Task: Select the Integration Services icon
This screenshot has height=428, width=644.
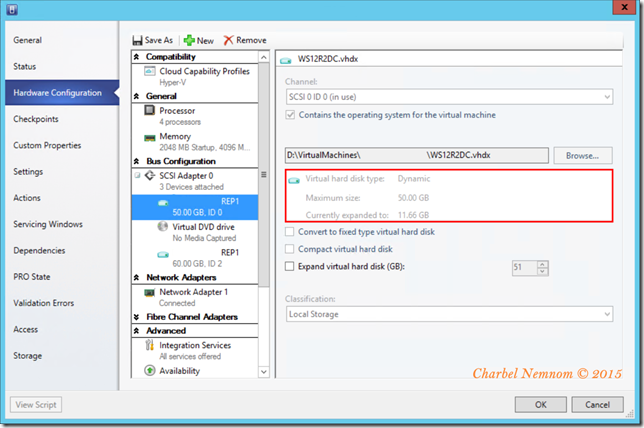Action: coord(150,345)
